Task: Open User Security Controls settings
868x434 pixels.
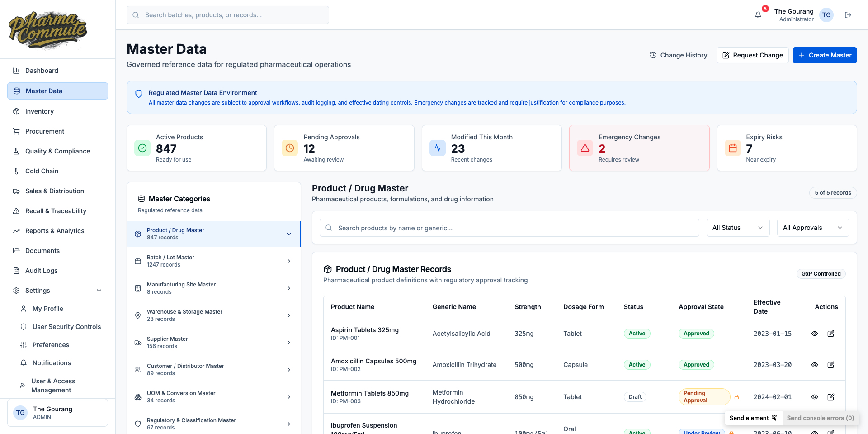Action: 61,327
